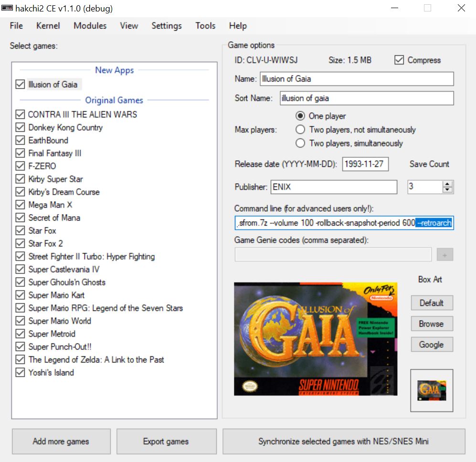Open the Modules menu
The height and width of the screenshot is (462, 476).
click(x=90, y=26)
